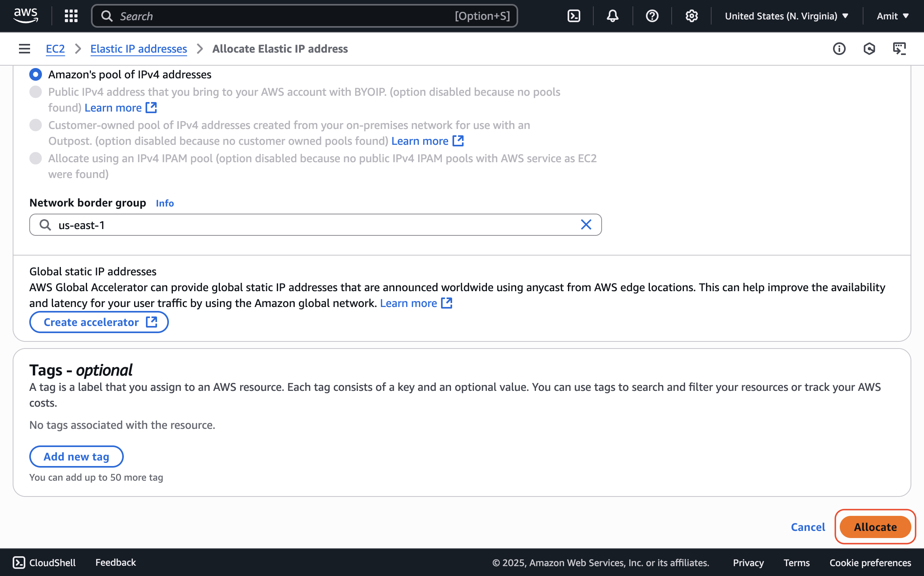The height and width of the screenshot is (576, 924).
Task: Select the BYOIP public IPv4 radio option
Action: coord(36,92)
